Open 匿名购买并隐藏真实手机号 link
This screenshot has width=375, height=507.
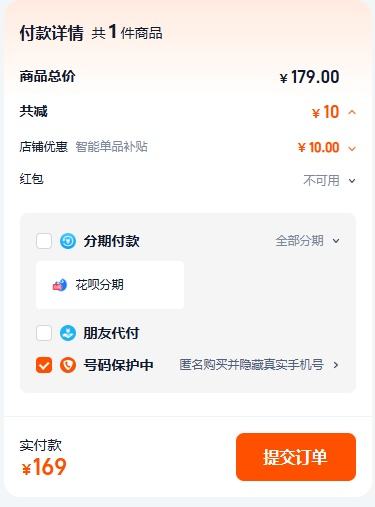click(x=251, y=365)
